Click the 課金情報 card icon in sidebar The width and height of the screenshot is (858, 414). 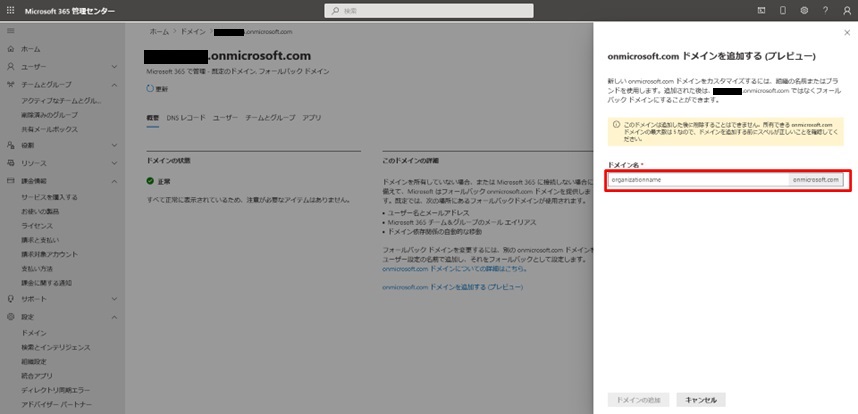tap(10, 181)
